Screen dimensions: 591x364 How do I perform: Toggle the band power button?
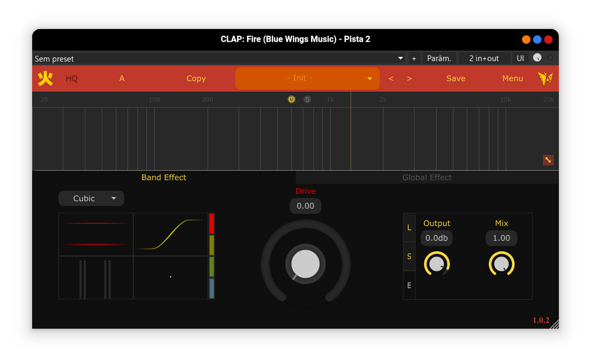(x=291, y=99)
